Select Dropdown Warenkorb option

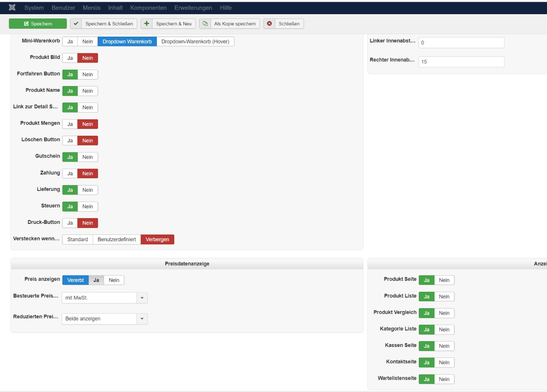(127, 41)
